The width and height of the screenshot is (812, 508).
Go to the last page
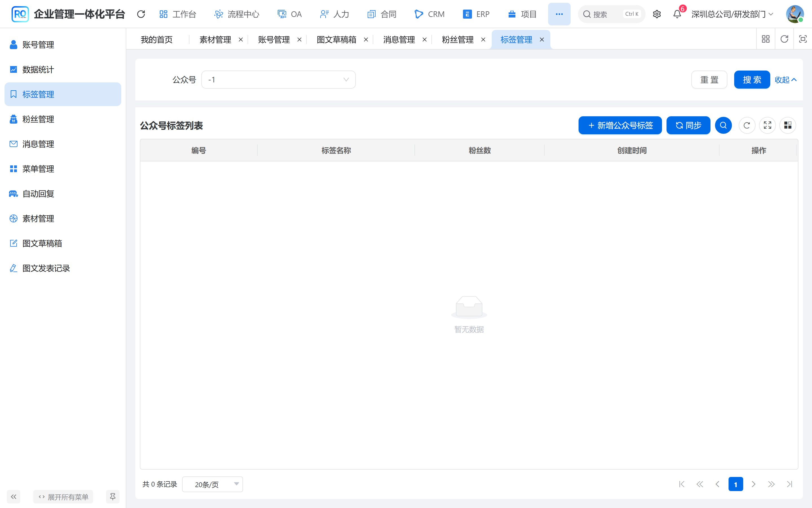click(789, 484)
